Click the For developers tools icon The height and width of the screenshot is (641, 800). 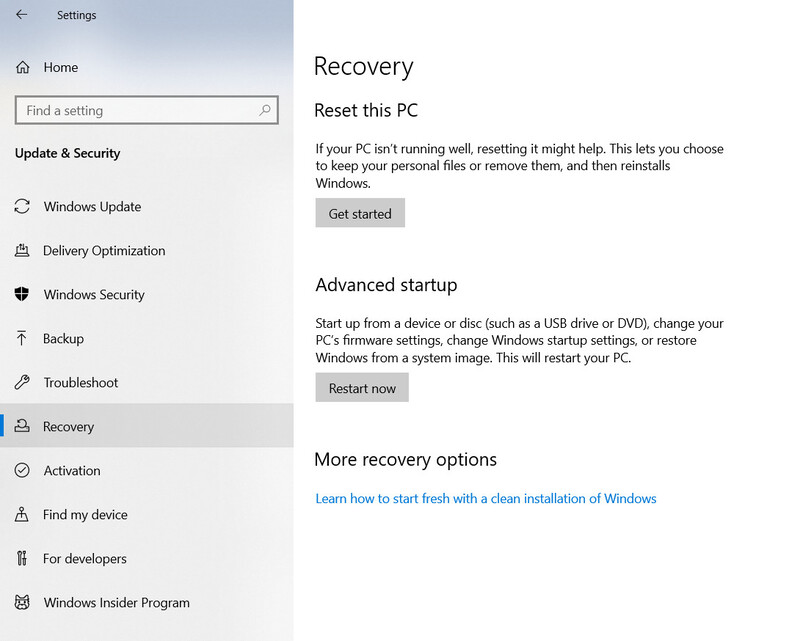point(21,558)
